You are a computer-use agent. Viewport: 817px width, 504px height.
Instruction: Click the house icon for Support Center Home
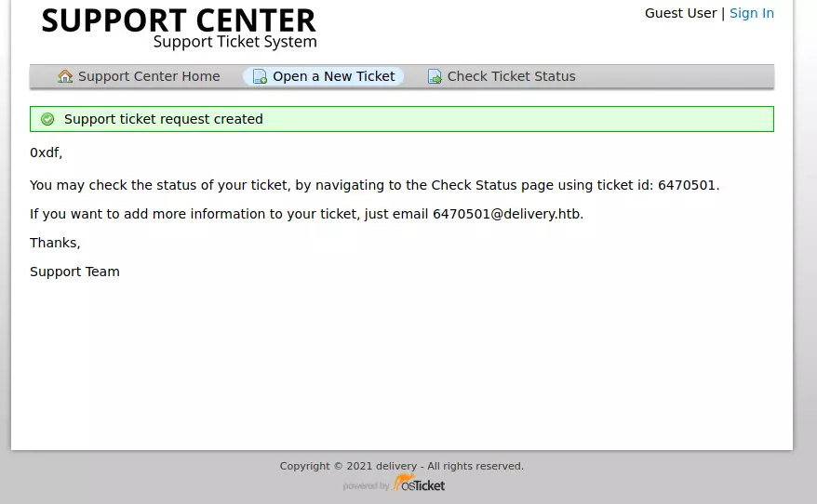pyautogui.click(x=65, y=76)
